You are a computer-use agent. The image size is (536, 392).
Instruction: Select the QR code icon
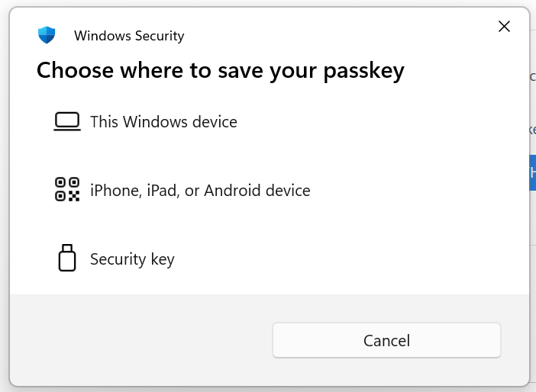[67, 190]
